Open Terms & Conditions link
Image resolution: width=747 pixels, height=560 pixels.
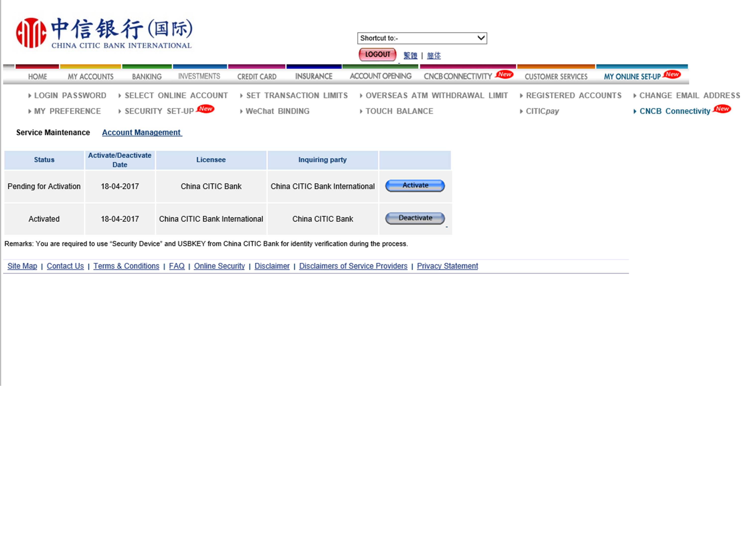126,266
